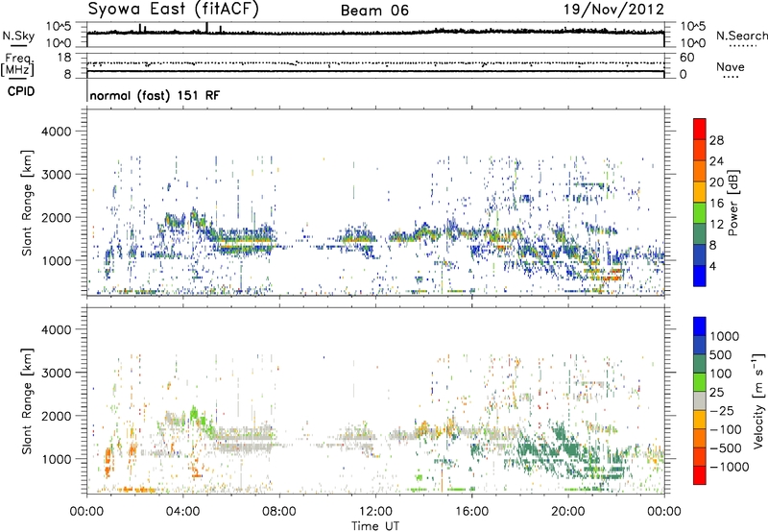Viewport: 768px width, 532px height.
Task: Click the tallest noise spike near 05:00
Action: pyautogui.click(x=206, y=28)
